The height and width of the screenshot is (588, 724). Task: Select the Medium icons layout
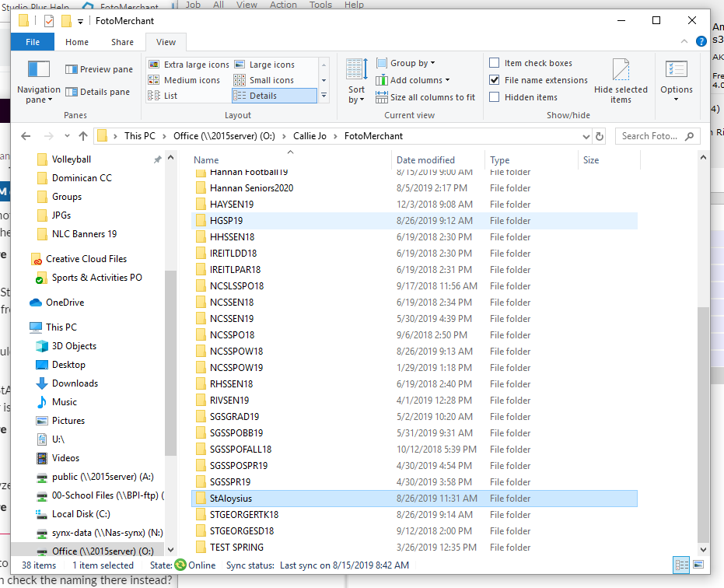click(x=184, y=80)
